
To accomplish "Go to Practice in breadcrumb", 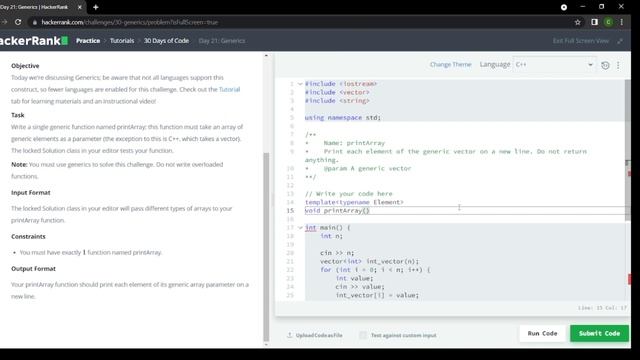I will [x=88, y=41].
